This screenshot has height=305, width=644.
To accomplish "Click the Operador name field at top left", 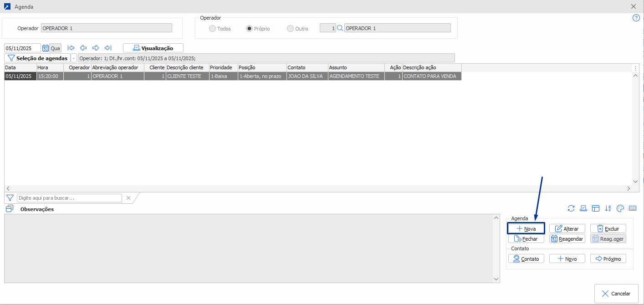I will click(107, 28).
